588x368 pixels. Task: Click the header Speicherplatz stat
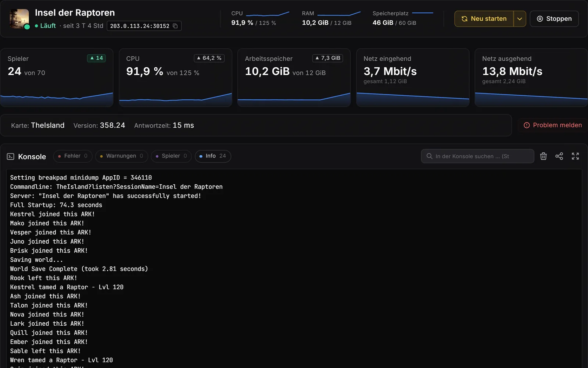pyautogui.click(x=403, y=18)
